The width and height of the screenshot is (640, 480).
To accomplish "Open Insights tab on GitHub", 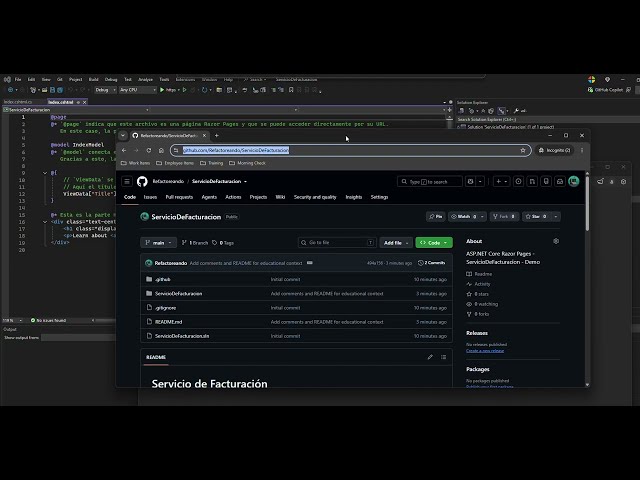I will 353,197.
